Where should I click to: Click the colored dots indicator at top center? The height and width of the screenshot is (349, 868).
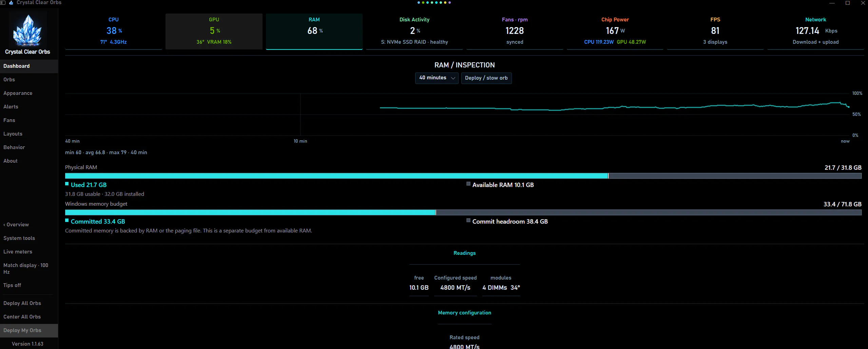click(434, 3)
